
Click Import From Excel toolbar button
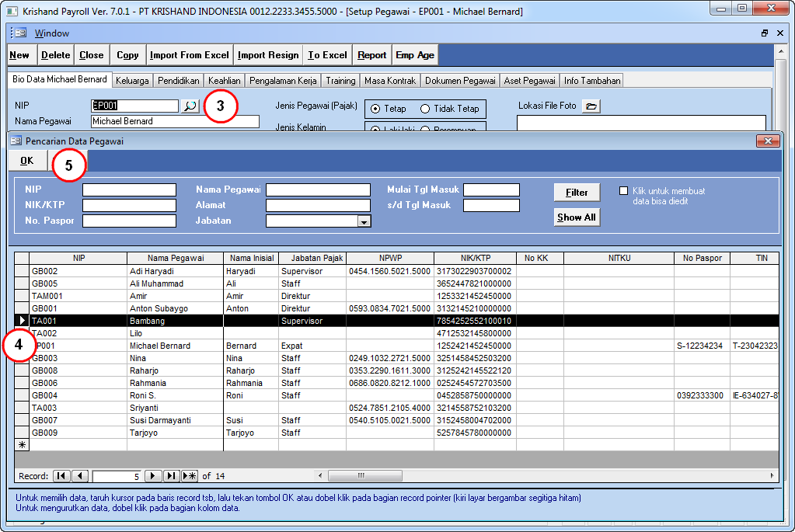click(190, 55)
